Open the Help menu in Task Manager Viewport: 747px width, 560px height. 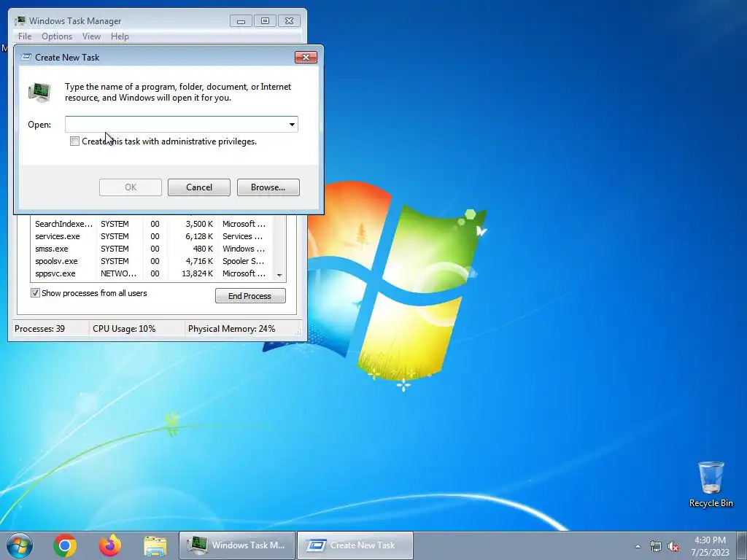(x=120, y=36)
